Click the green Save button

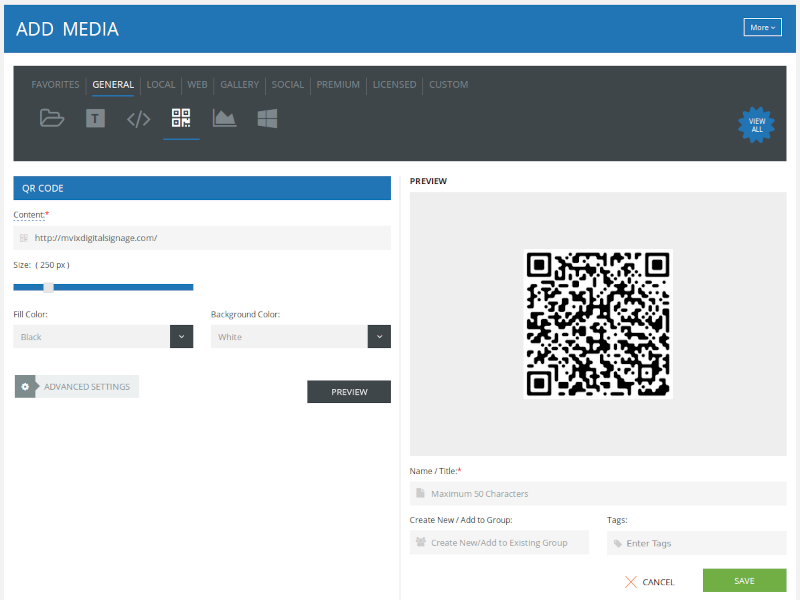click(x=744, y=581)
